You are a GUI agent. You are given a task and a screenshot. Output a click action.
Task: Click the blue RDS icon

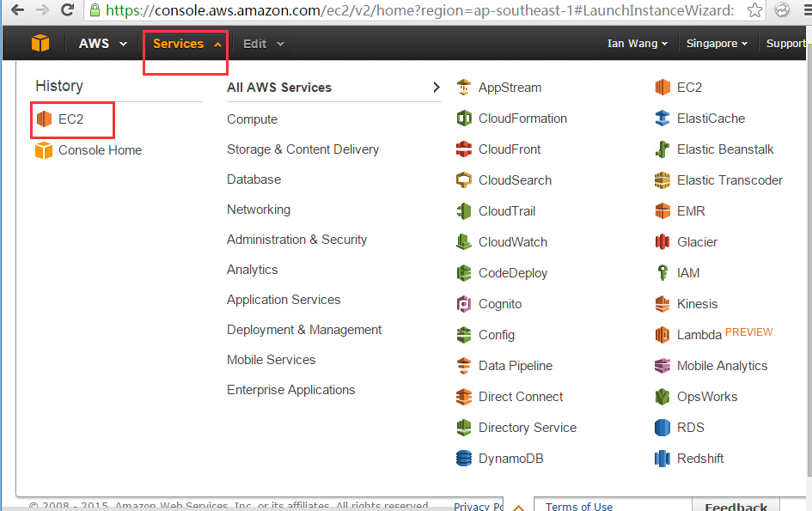pyautogui.click(x=662, y=428)
